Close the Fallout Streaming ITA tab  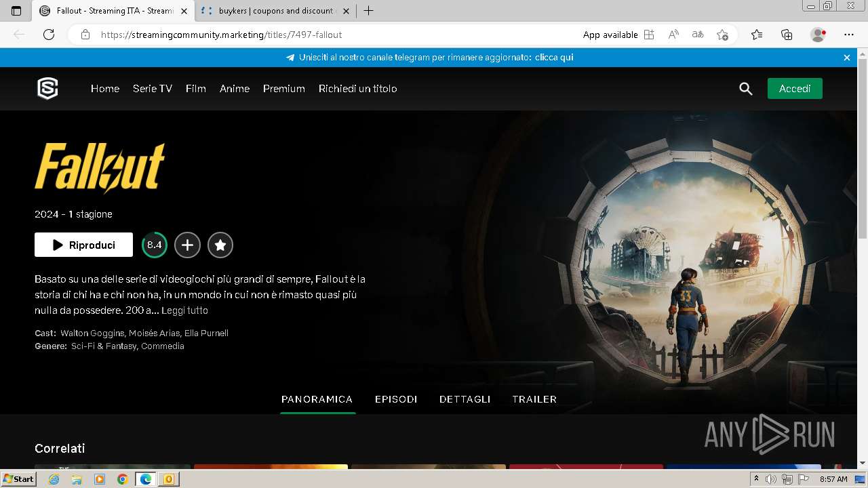tap(184, 11)
